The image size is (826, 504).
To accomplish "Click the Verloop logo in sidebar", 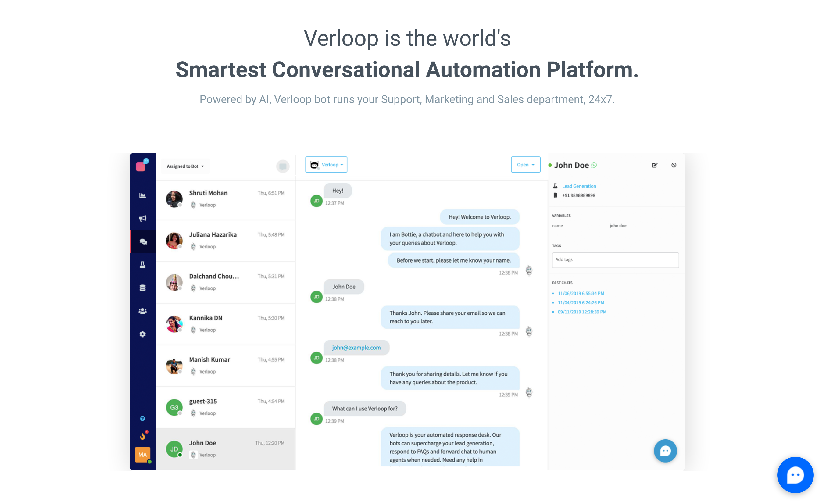I will 143,166.
